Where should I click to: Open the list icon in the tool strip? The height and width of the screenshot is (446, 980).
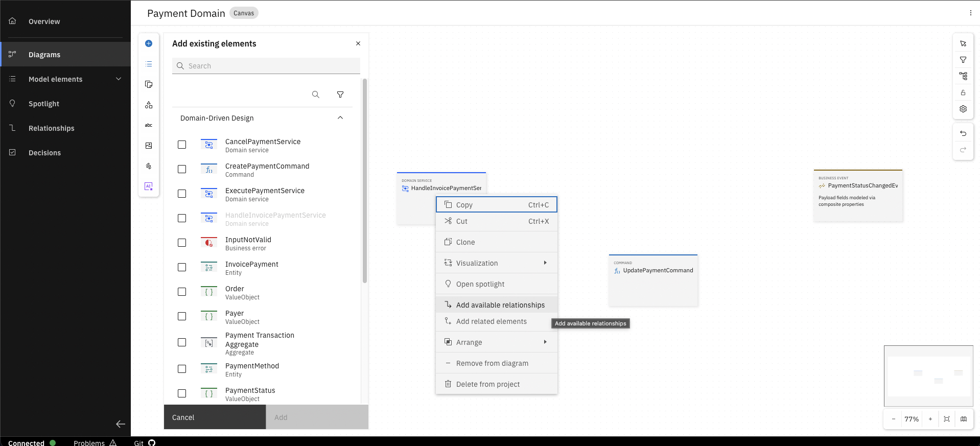pyautogui.click(x=149, y=64)
